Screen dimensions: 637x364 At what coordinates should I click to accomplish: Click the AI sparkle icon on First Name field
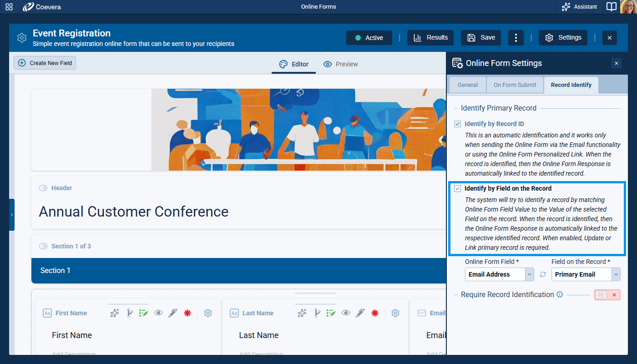115,313
